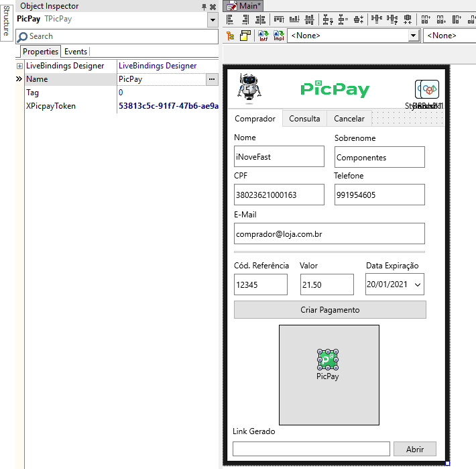Screen dimensions: 476x469
Task: Click the vertical spacing icon with question mark
Action: tap(328, 19)
